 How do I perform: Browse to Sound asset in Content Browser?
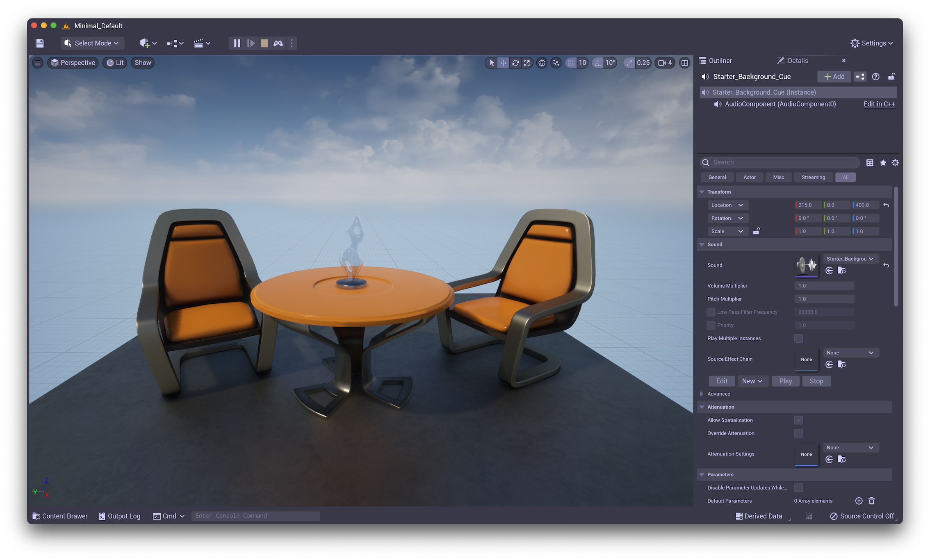pyautogui.click(x=841, y=271)
